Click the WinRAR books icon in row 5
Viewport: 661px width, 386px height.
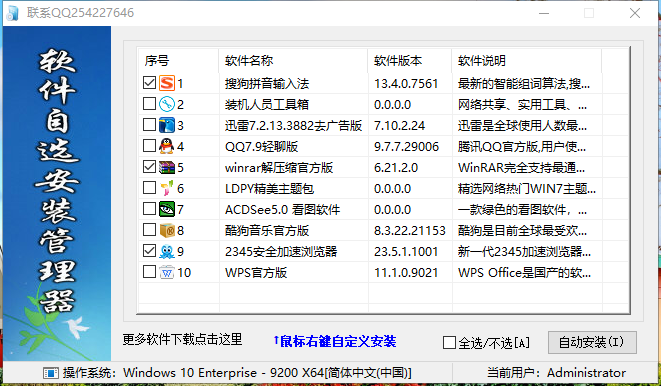point(167,167)
